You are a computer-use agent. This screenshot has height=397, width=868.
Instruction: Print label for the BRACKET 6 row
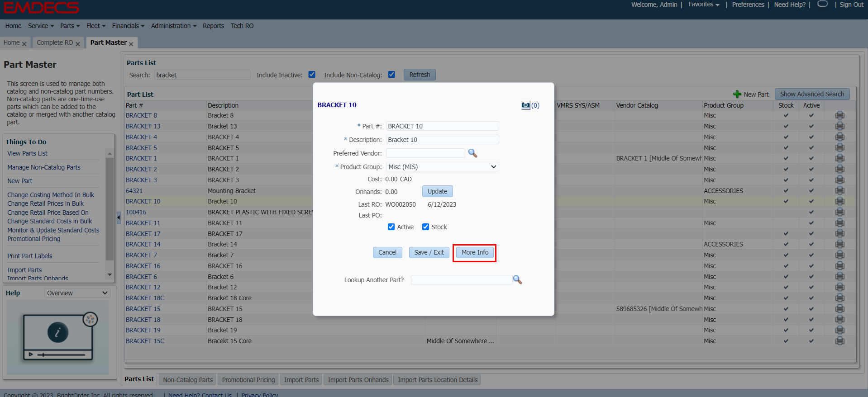tap(840, 277)
